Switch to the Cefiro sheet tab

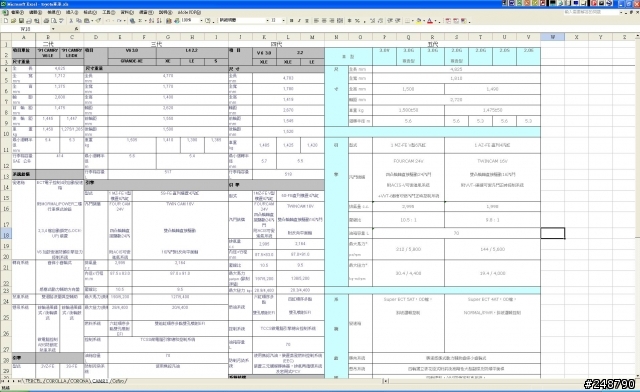pos(117,381)
